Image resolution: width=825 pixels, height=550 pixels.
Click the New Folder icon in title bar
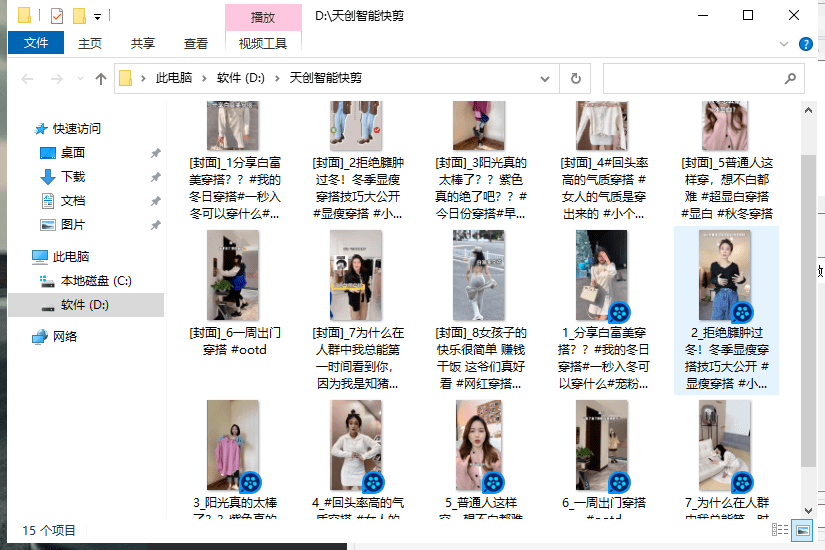click(x=79, y=16)
